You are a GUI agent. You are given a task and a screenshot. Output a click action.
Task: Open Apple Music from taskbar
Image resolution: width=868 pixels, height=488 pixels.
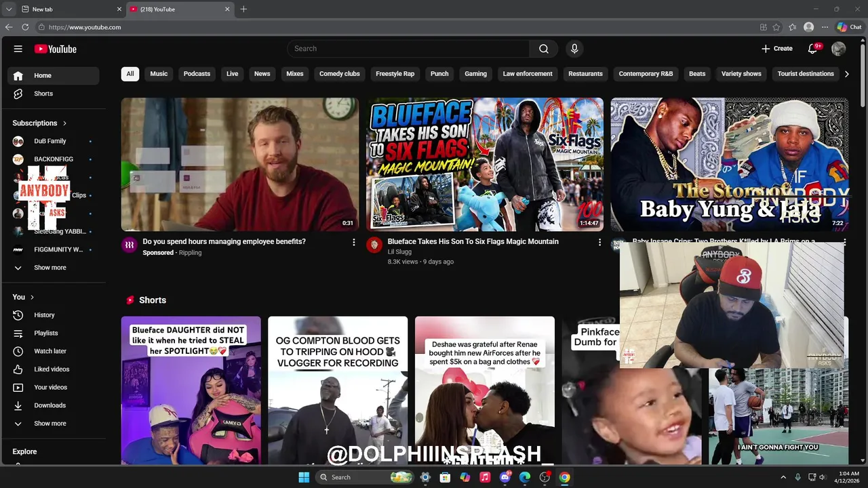pos(485,477)
